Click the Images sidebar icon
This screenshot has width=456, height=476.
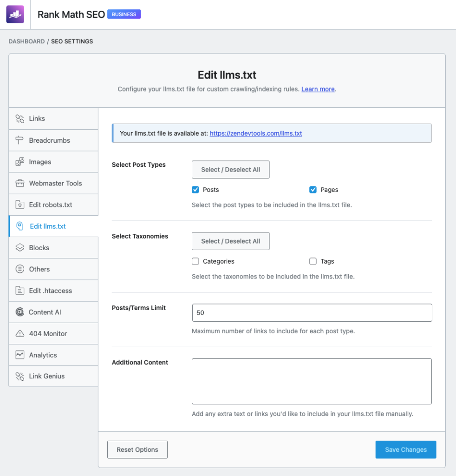pyautogui.click(x=20, y=162)
